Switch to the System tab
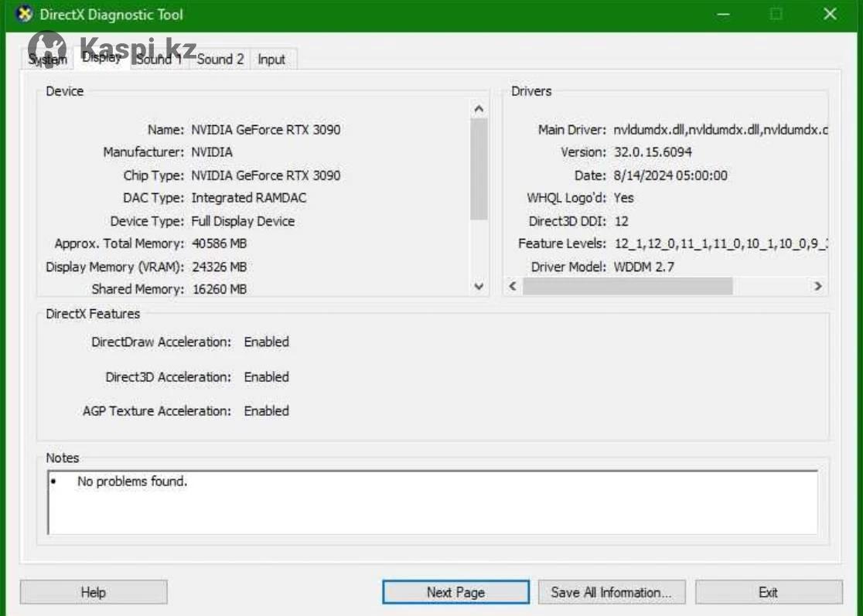Image resolution: width=863 pixels, height=616 pixels. coord(47,60)
